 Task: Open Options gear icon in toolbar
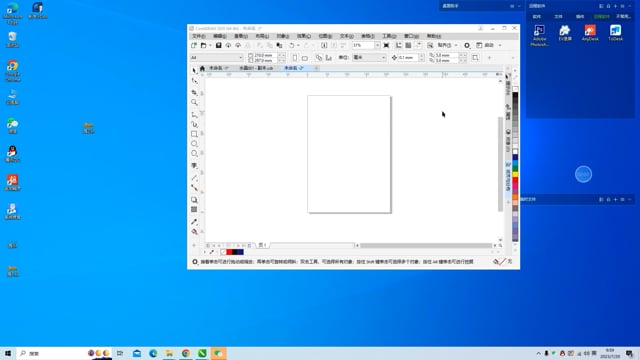[467, 45]
